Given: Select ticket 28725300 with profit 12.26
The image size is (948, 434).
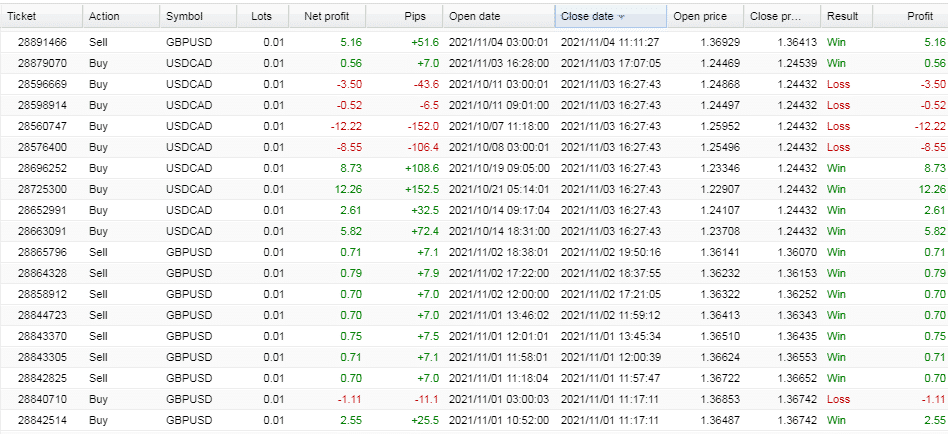Looking at the screenshot, I should tap(474, 189).
